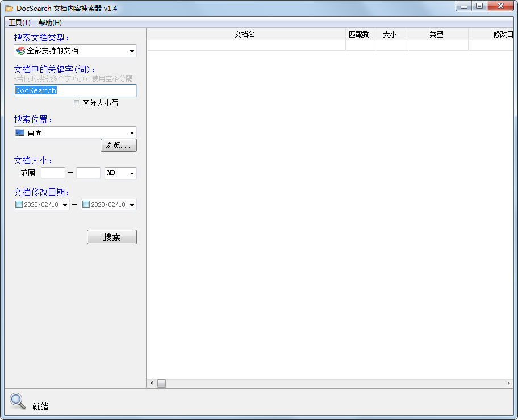
Task: Tick the start date checkbox
Action: 19,205
